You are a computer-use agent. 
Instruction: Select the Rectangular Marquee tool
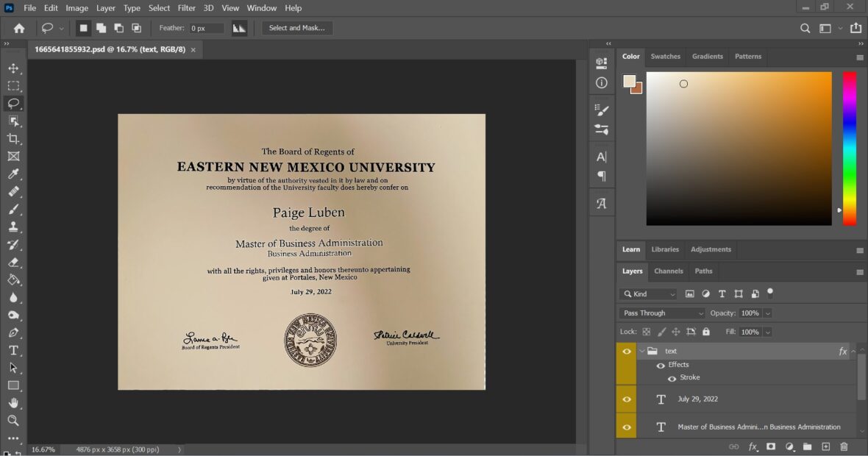pos(13,86)
